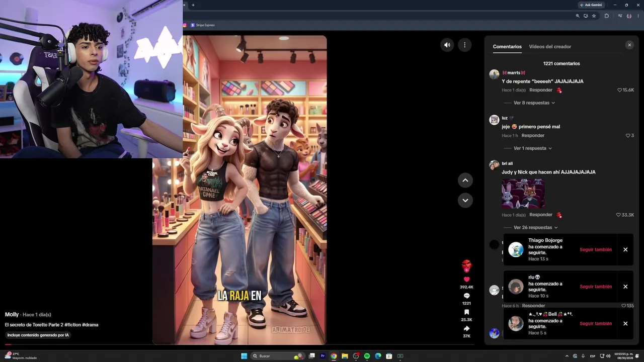Dismiss the Thiago Bojorge follower notification
The height and width of the screenshot is (362, 644).
[625, 249]
